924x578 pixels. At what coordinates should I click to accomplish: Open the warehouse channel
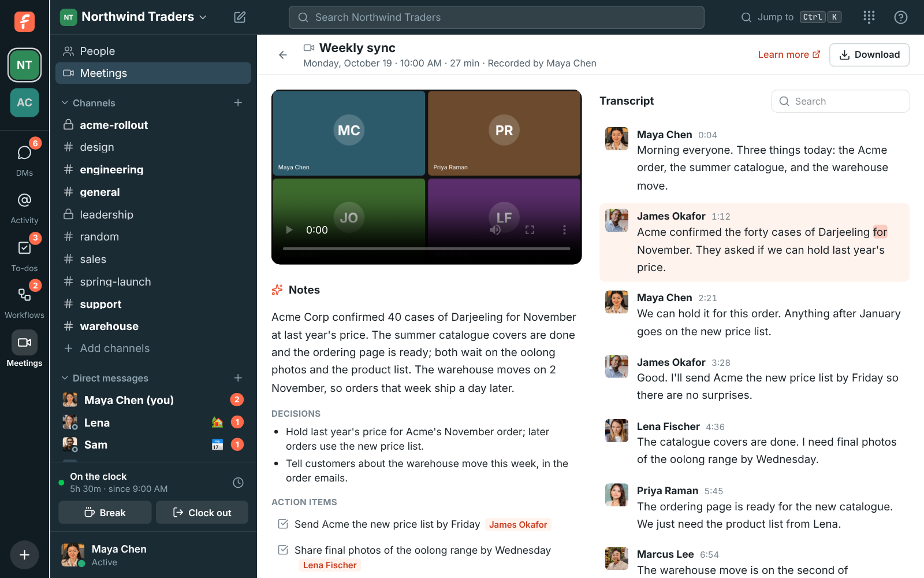(x=153, y=326)
